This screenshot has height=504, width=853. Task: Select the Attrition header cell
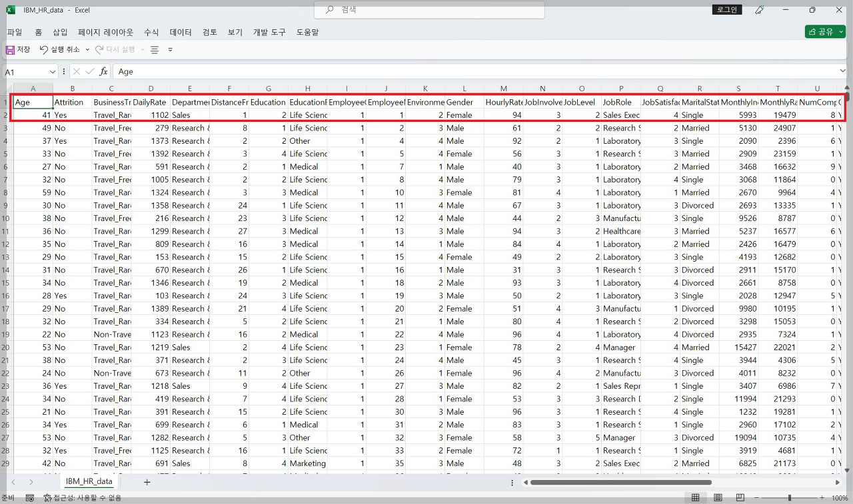coord(72,102)
